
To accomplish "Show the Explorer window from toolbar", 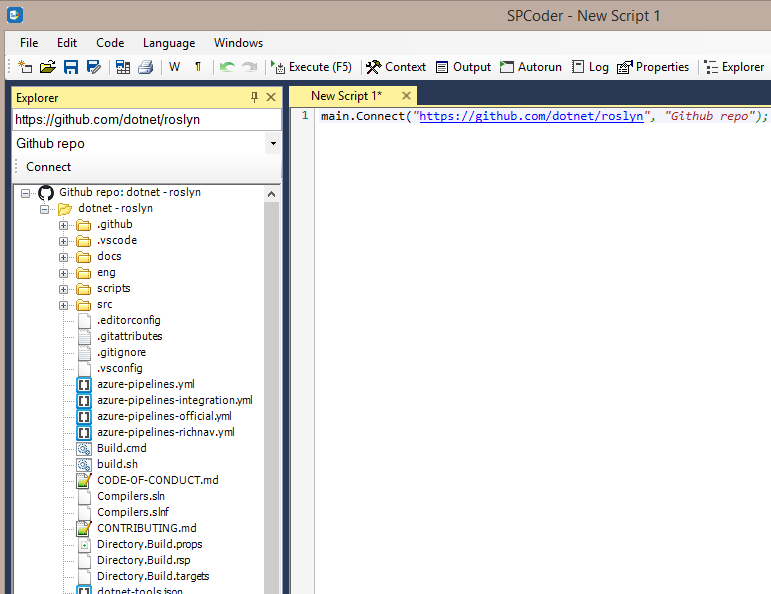I will point(734,67).
